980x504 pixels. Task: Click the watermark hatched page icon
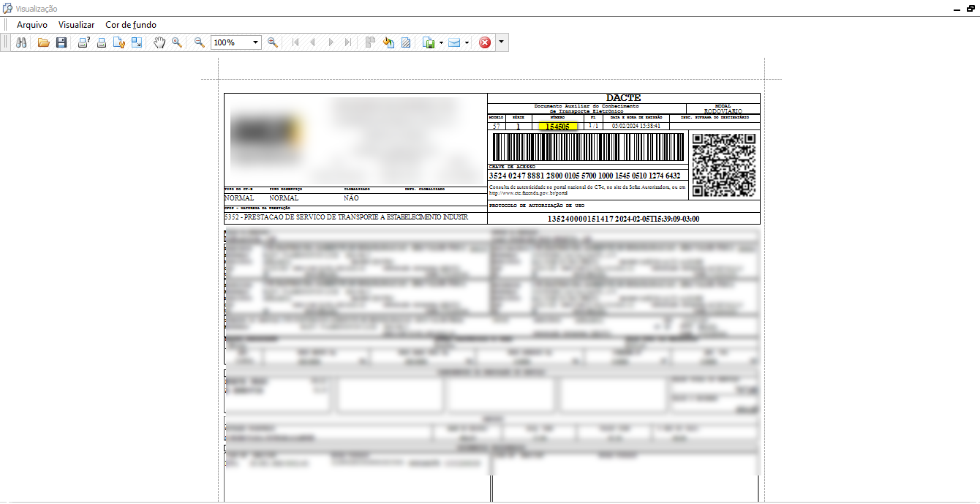[406, 42]
